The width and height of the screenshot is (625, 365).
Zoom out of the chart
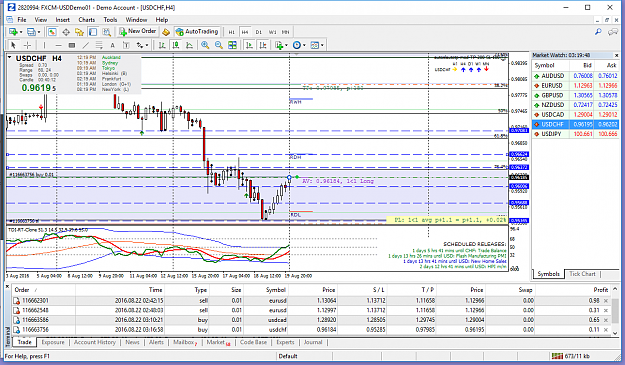218,45
